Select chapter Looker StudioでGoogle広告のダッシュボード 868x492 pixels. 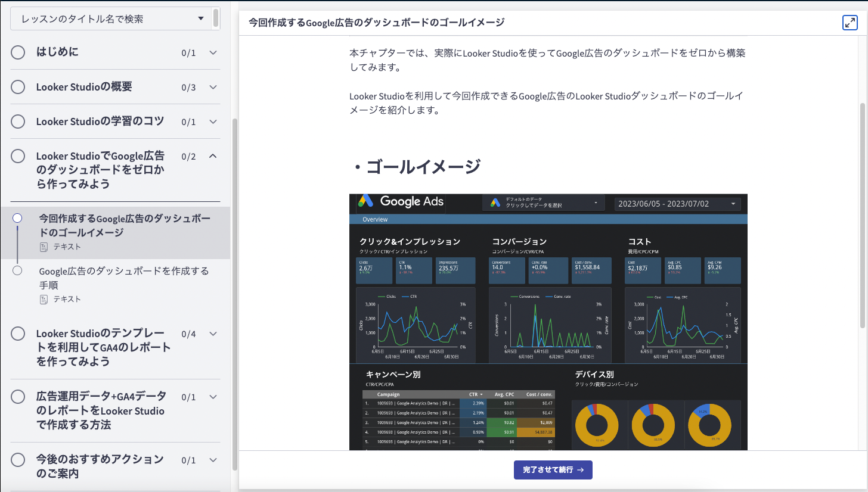click(x=100, y=170)
